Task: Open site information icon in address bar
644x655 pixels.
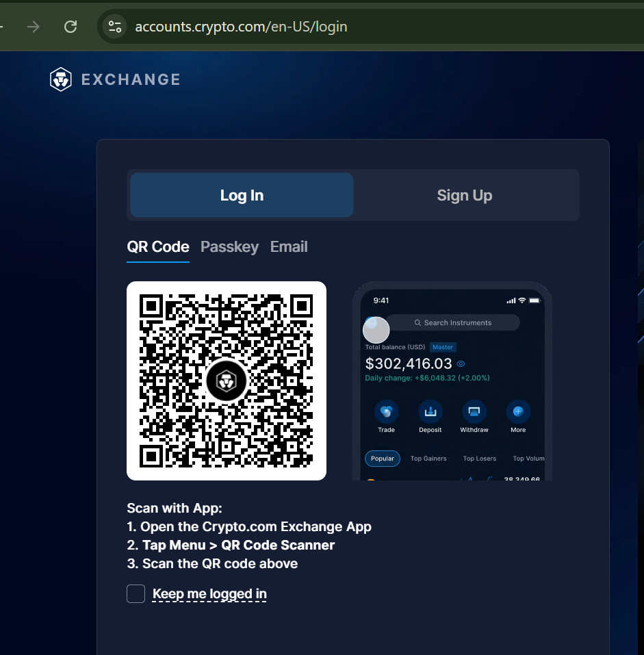Action: 114,27
